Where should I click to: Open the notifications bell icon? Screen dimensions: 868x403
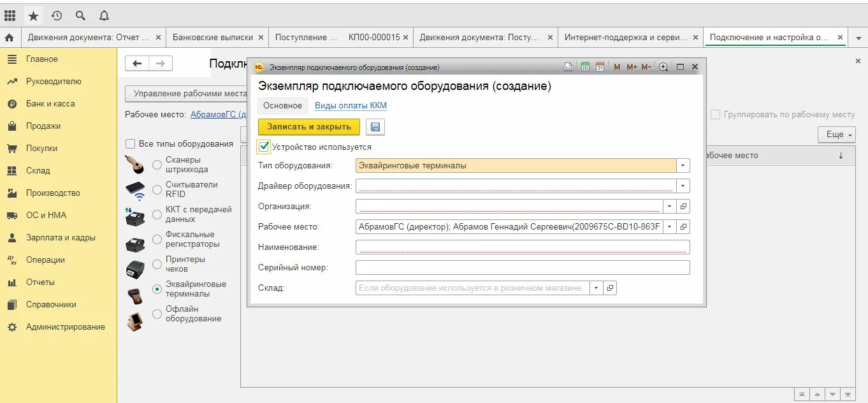coord(104,15)
